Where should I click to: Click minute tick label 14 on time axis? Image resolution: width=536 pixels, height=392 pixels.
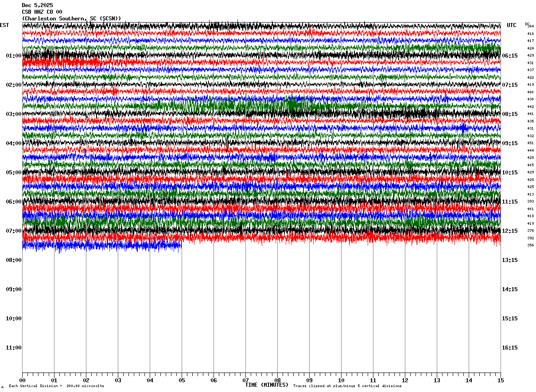click(x=469, y=380)
